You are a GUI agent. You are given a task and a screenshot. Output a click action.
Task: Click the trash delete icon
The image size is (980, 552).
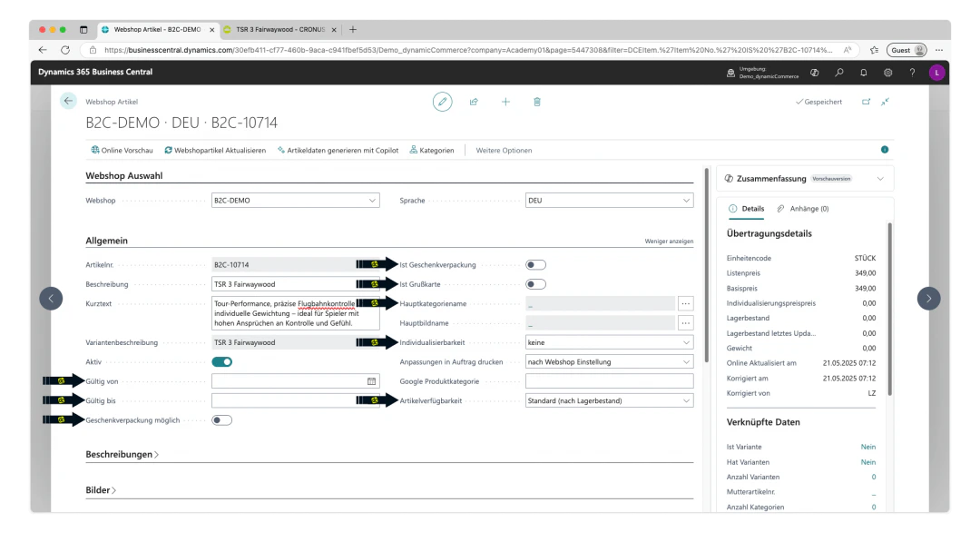[x=537, y=102]
